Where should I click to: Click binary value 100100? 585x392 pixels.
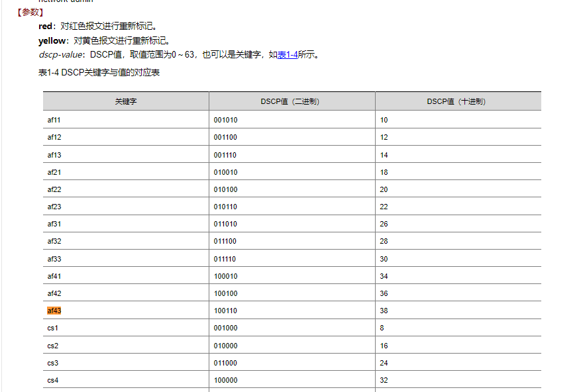[225, 293]
